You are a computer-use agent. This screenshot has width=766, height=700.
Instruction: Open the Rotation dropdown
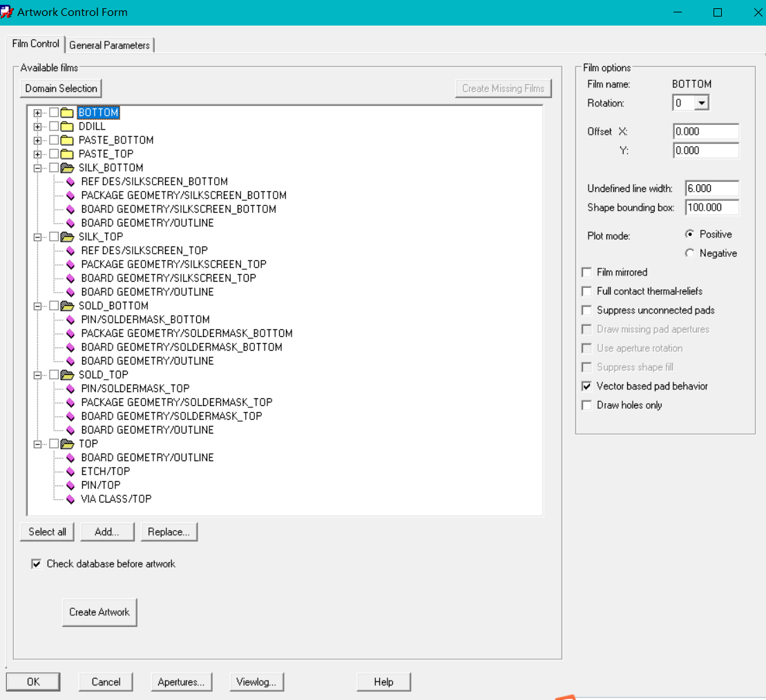tap(702, 103)
